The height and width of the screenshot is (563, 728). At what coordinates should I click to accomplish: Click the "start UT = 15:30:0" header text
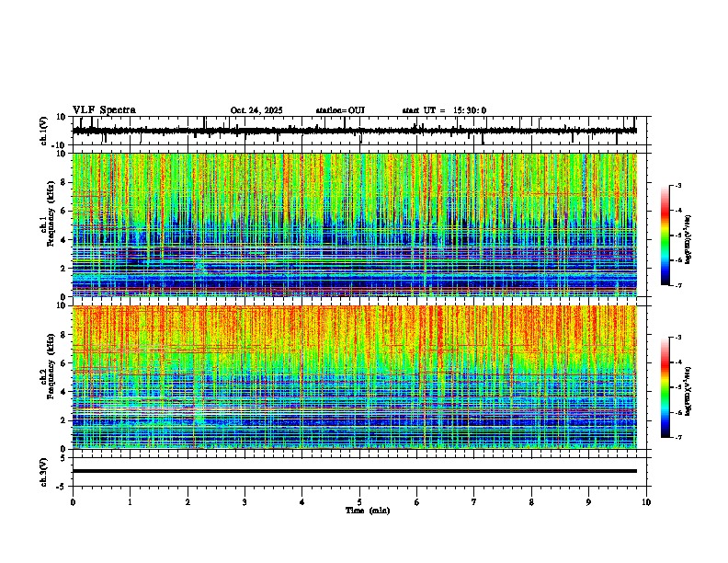click(444, 110)
